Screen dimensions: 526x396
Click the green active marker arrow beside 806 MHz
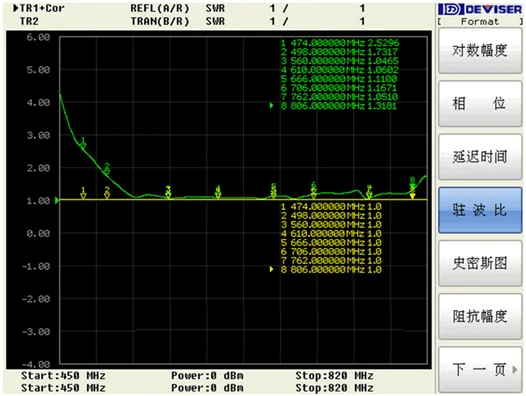tap(271, 106)
